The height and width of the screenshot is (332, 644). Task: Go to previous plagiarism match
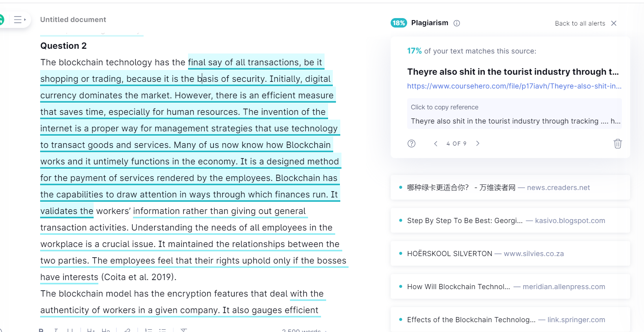[435, 144]
